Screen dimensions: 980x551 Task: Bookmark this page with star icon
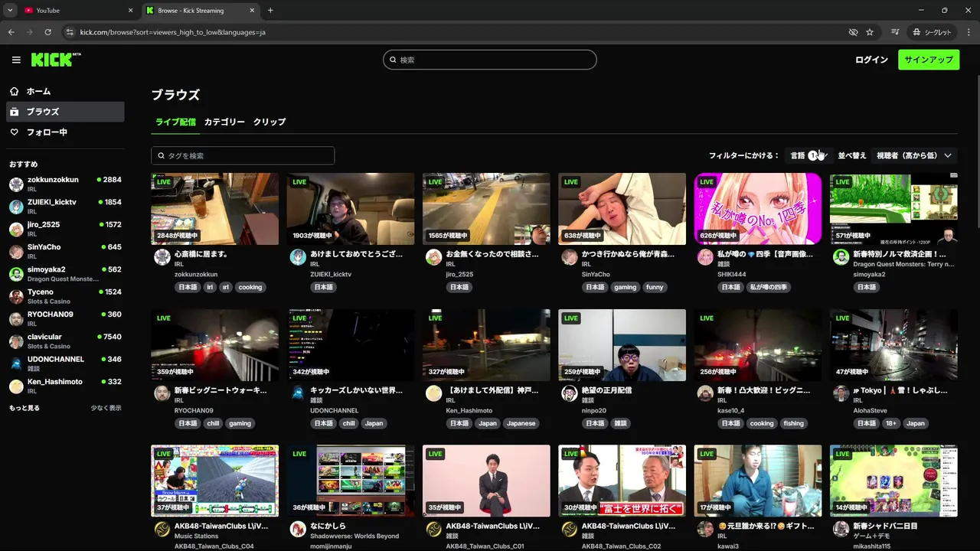(870, 32)
